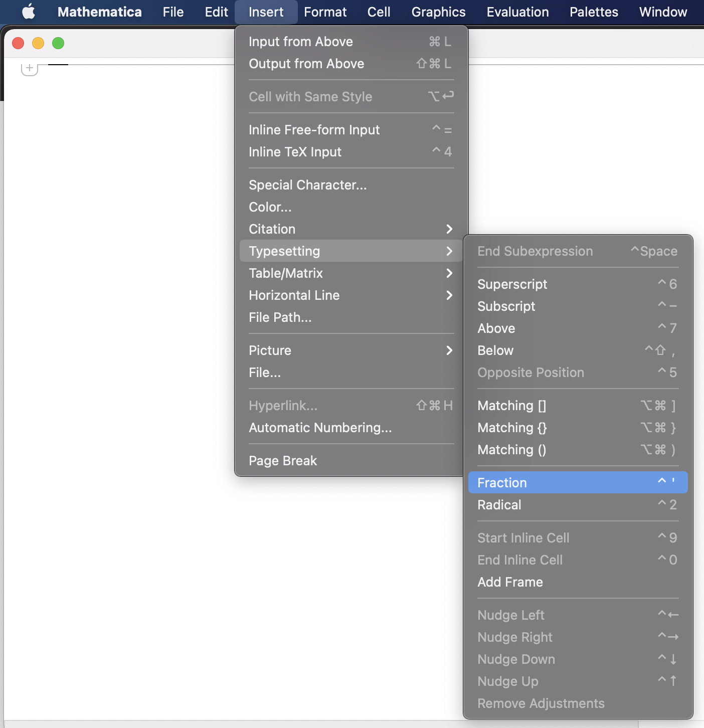Screen dimensions: 704x728
Task: Open the Apple menu
Action: (x=29, y=12)
